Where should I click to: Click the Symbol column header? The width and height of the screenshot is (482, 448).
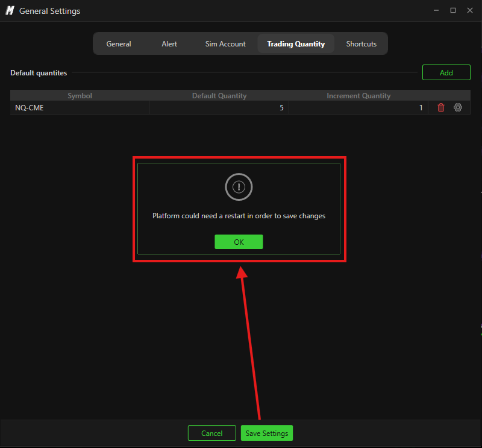(80, 96)
